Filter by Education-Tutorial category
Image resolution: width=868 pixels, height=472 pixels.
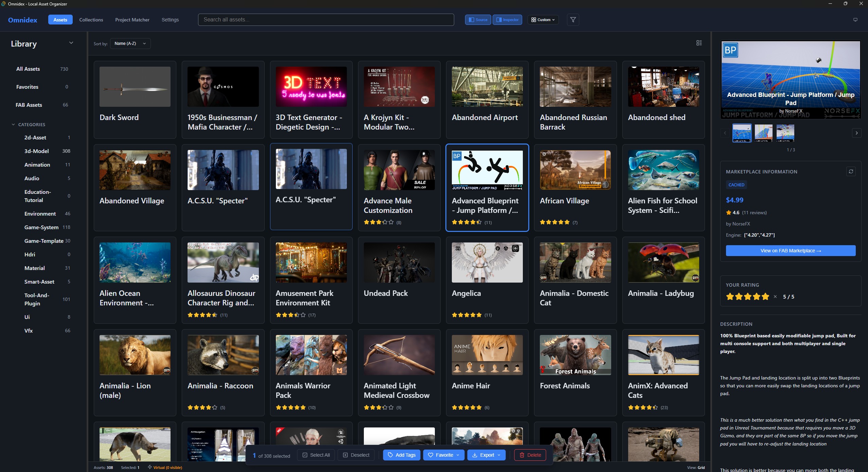47,196
